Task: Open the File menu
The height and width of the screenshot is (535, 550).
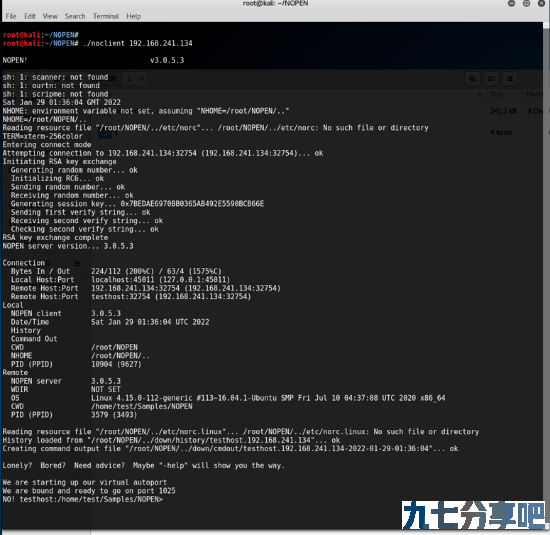Action: [11, 16]
